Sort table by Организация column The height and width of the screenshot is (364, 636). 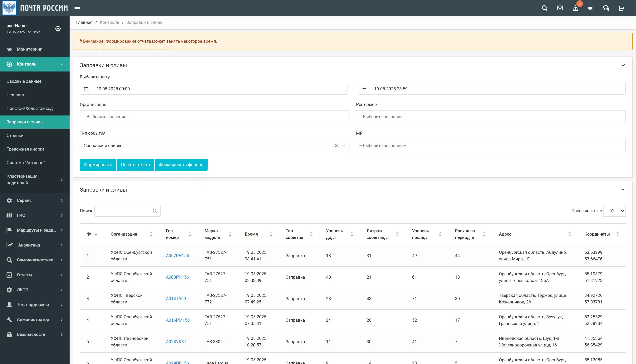pyautogui.click(x=132, y=234)
